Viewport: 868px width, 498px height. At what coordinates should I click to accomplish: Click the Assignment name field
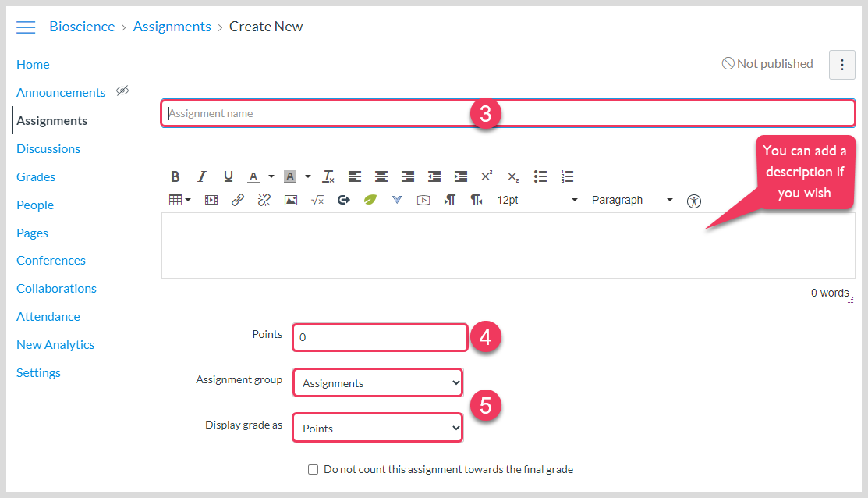click(508, 113)
